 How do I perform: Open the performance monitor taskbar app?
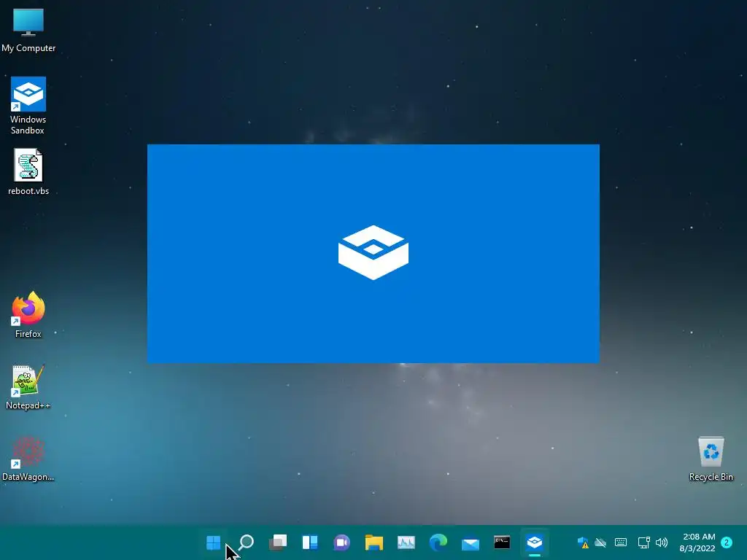[x=406, y=542]
